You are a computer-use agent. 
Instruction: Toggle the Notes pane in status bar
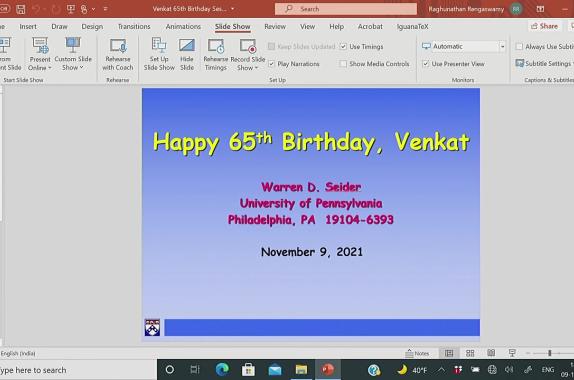pos(417,353)
